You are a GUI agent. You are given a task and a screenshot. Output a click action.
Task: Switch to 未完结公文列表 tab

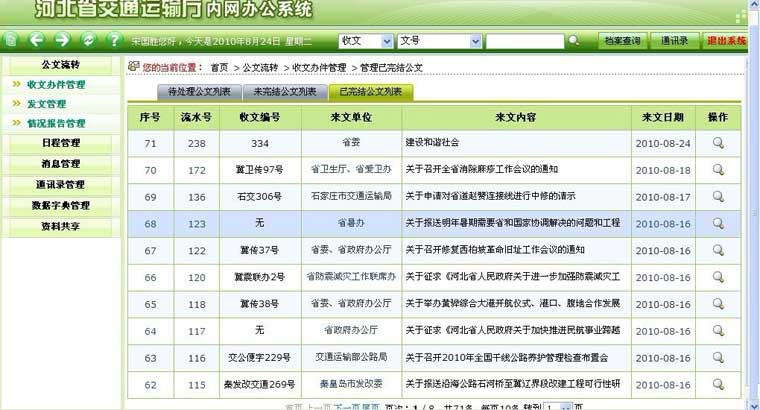pos(285,92)
